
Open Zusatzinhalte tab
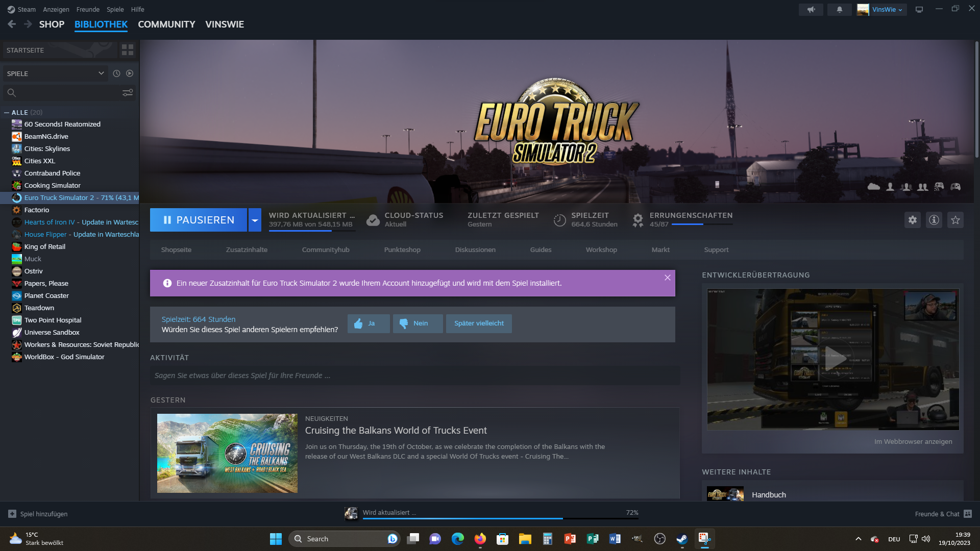247,249
